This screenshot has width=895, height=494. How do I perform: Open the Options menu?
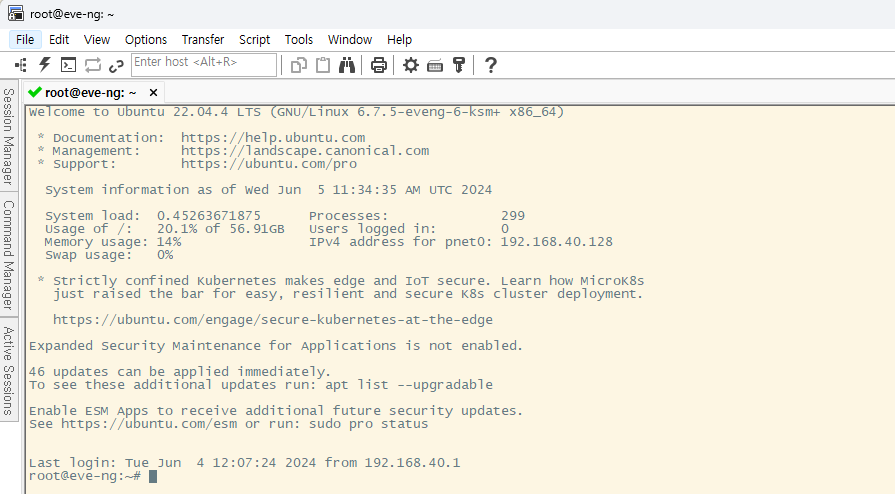tap(146, 39)
